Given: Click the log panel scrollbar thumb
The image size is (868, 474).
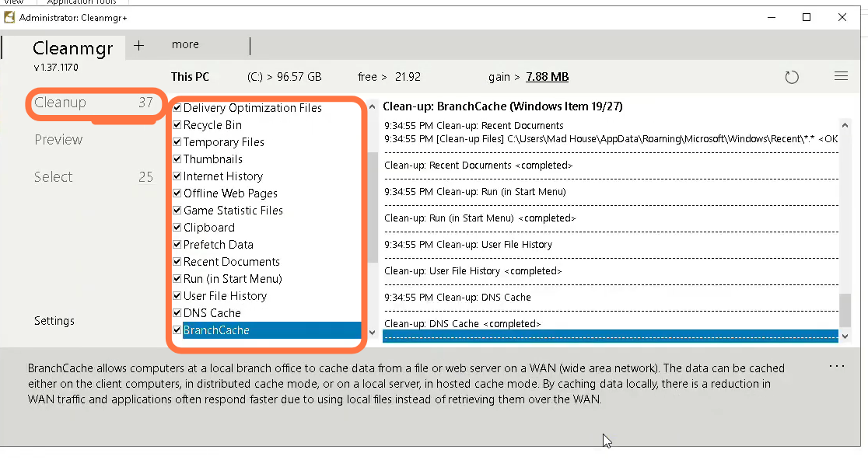Looking at the screenshot, I should click(x=845, y=310).
